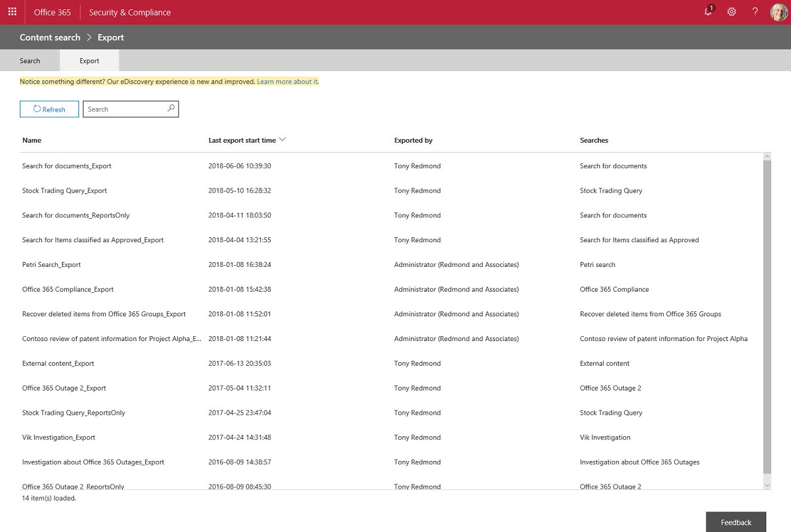Select Search for documents_ReportsOnly row
791x532 pixels.
coord(391,215)
